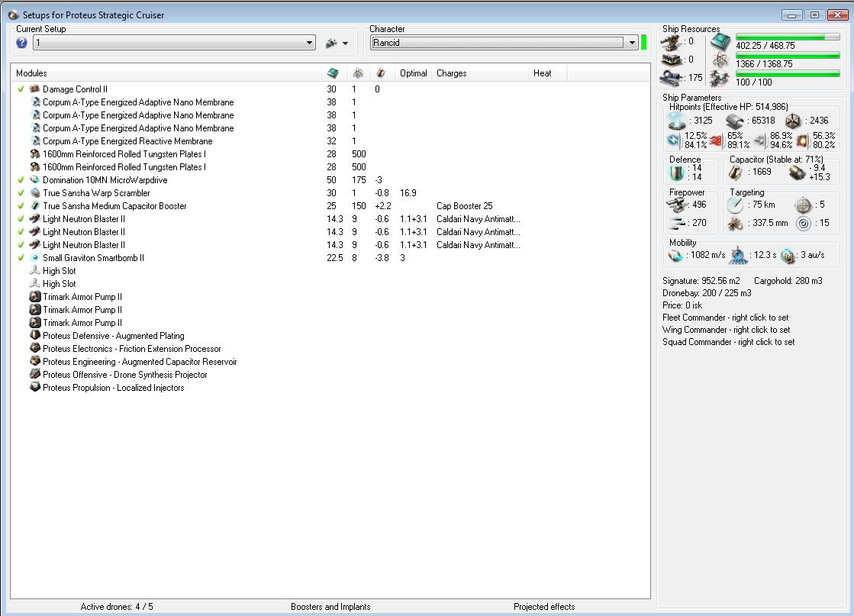Viewport: 854px width, 616px height.
Task: Click the Corpum A-Type Energized Reactive Membrane icon
Action: pyautogui.click(x=35, y=141)
